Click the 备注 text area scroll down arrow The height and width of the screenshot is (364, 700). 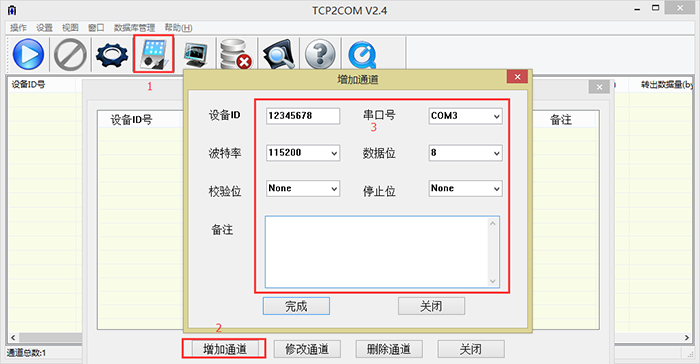[x=493, y=281]
